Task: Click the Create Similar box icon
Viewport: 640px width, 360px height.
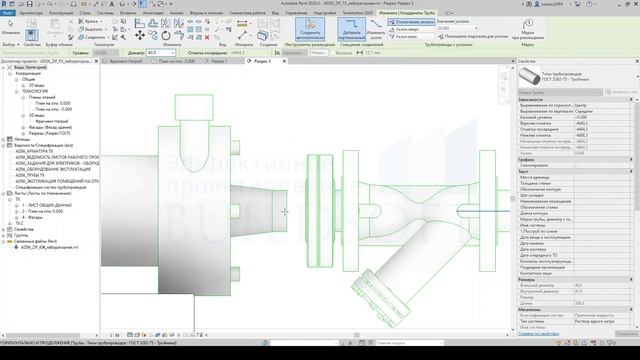Action: [263, 36]
